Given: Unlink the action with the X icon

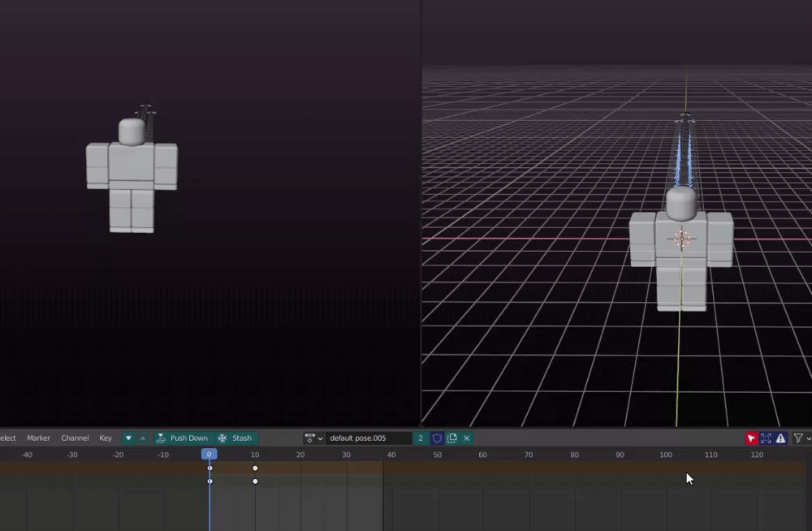Looking at the screenshot, I should 467,438.
